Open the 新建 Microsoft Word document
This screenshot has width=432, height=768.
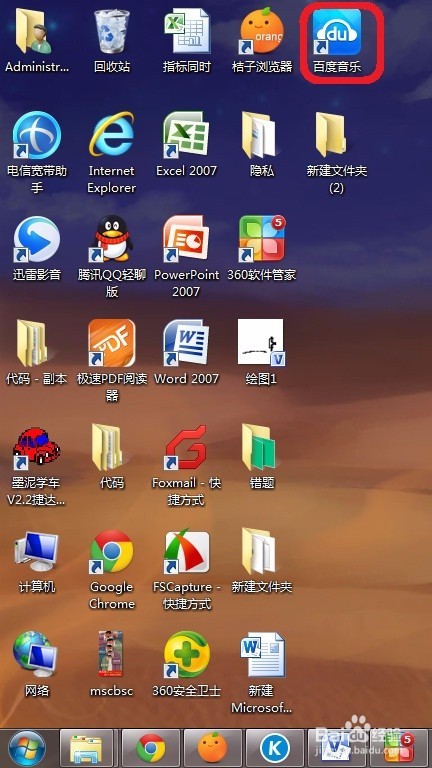(262, 655)
